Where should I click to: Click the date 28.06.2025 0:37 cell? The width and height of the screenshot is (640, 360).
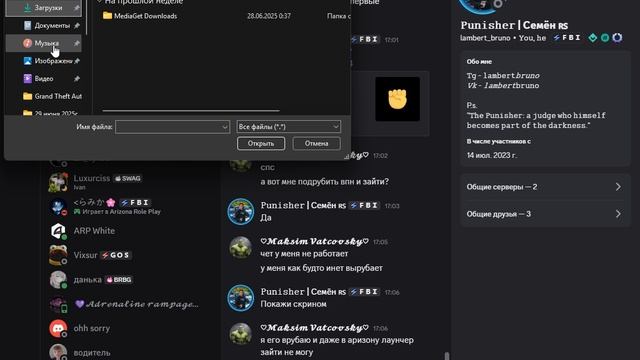click(269, 16)
